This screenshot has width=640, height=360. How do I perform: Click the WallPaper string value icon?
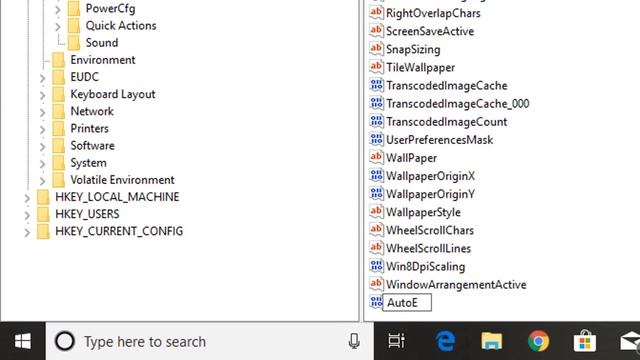(x=376, y=158)
